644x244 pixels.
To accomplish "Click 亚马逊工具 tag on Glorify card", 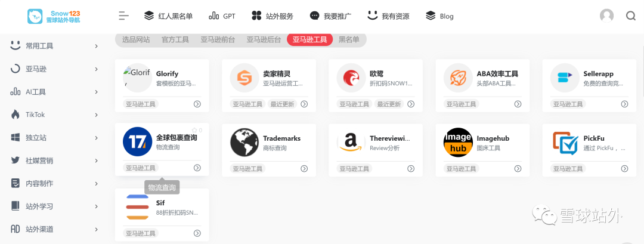I will [141, 104].
